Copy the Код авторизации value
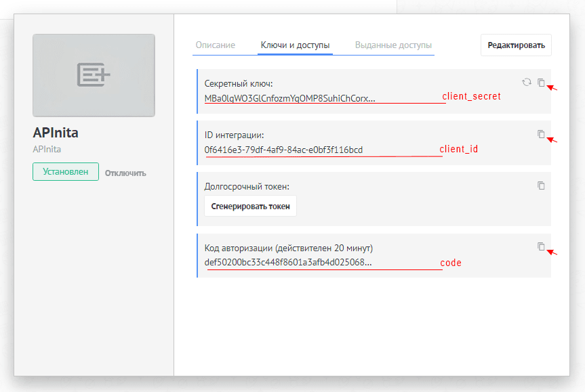 [x=541, y=246]
